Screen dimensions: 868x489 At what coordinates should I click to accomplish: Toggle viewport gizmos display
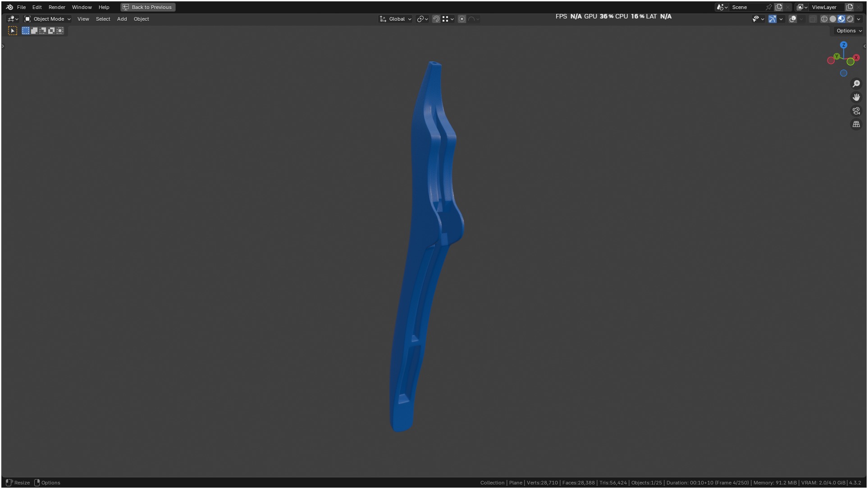coord(772,19)
